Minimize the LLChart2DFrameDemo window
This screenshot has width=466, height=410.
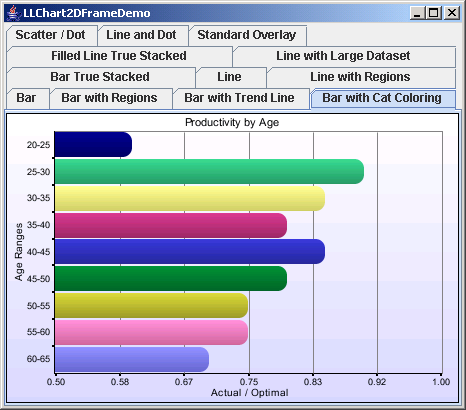coord(417,13)
